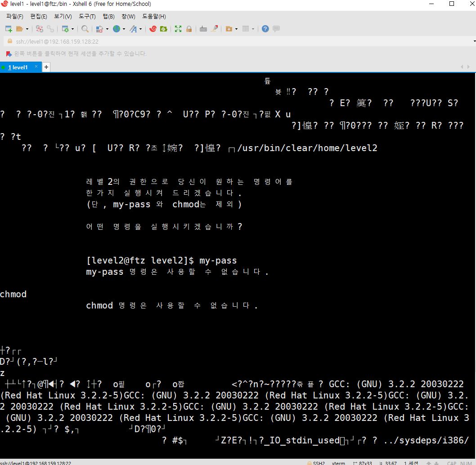
Task: Open the 파일(F) menu
Action: click(14, 17)
